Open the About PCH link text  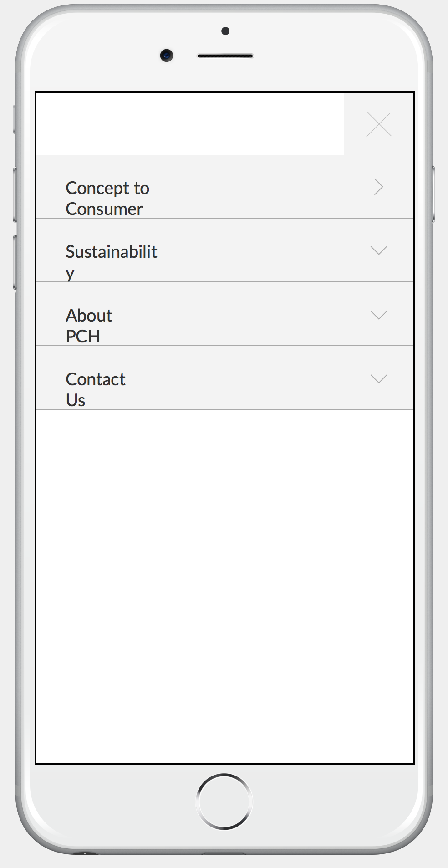89,325
